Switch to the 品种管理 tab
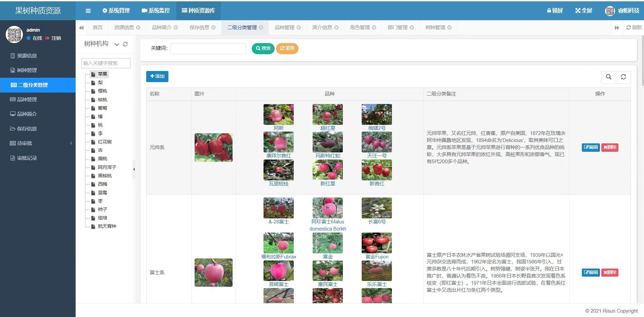644x317 pixels. (284, 28)
